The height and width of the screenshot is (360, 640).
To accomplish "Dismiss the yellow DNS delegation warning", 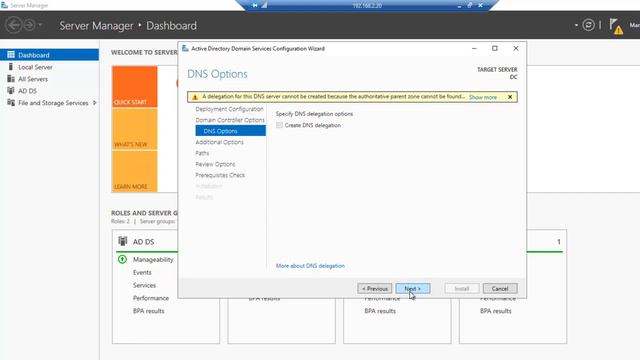I will click(x=510, y=97).
